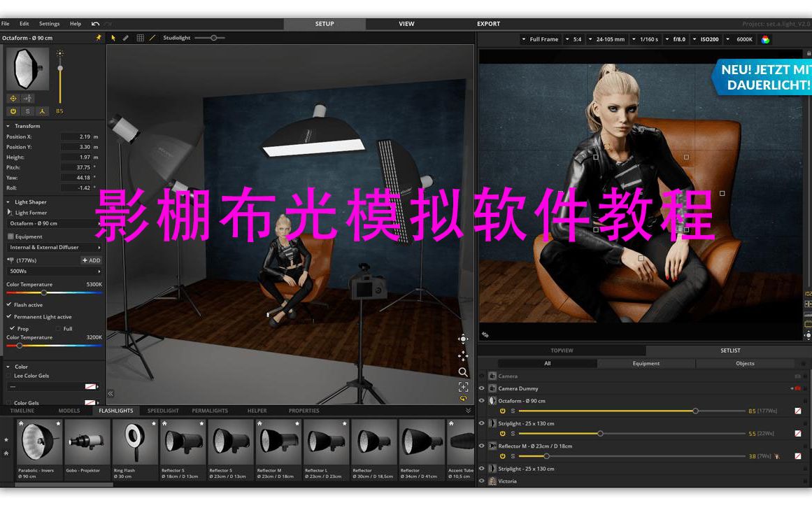Collapse the Transform section
This screenshot has width=812, height=508.
6,125
